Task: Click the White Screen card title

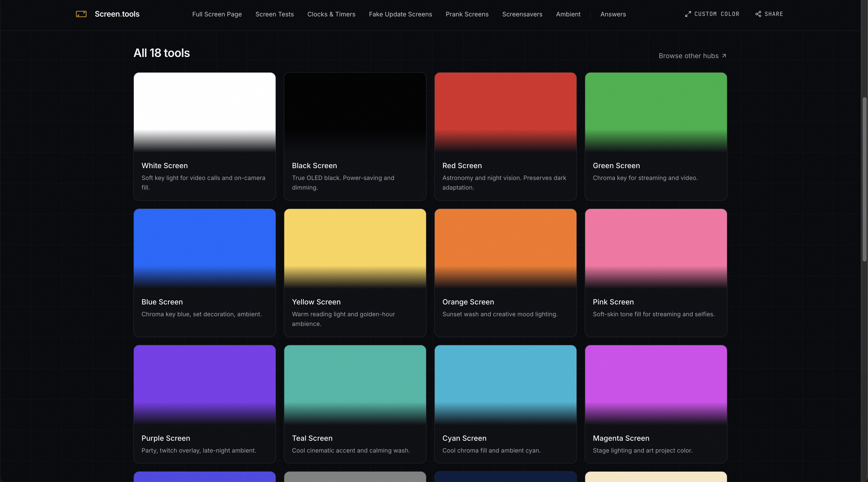Action: (164, 165)
